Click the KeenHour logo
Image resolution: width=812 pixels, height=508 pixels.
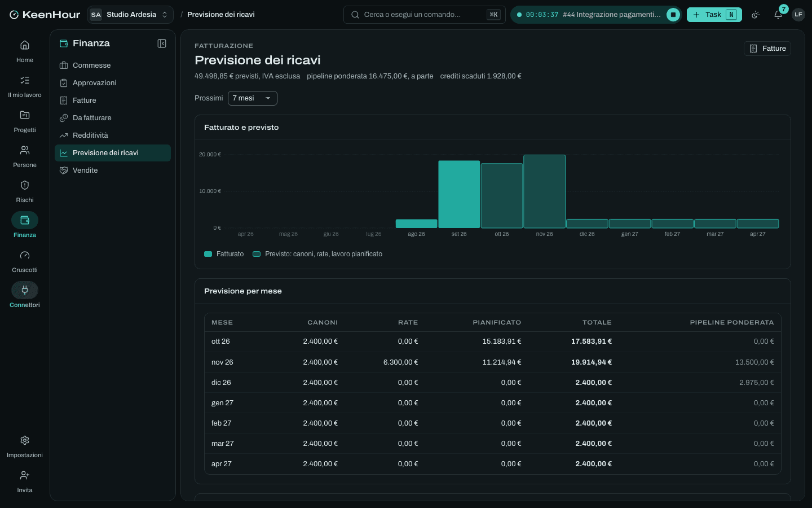[x=45, y=15]
